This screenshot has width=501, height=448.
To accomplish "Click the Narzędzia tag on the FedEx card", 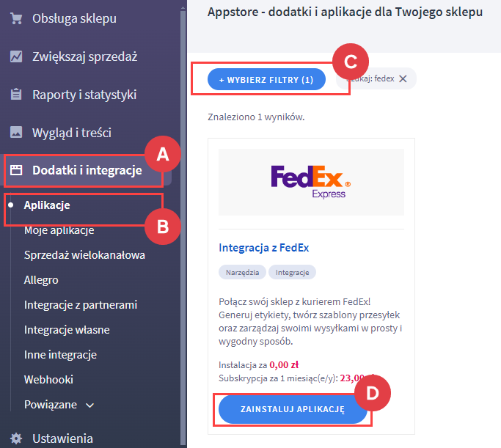I will point(241,272).
